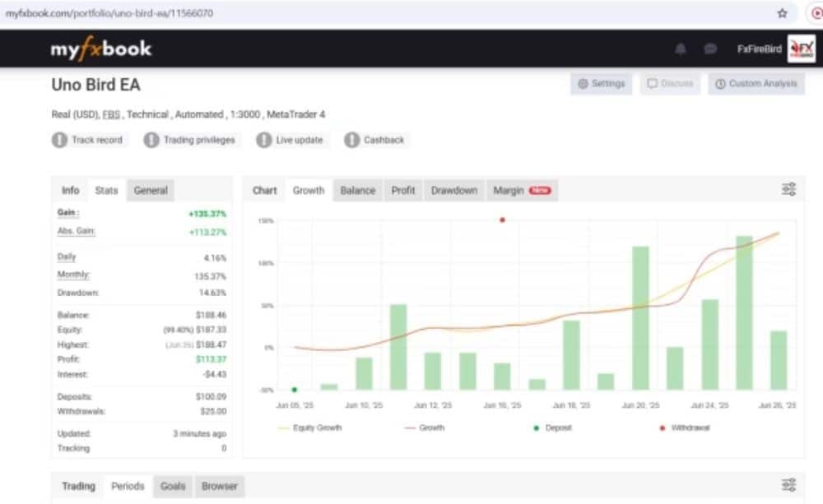
Task: Click the notifications bell icon
Action: [681, 49]
